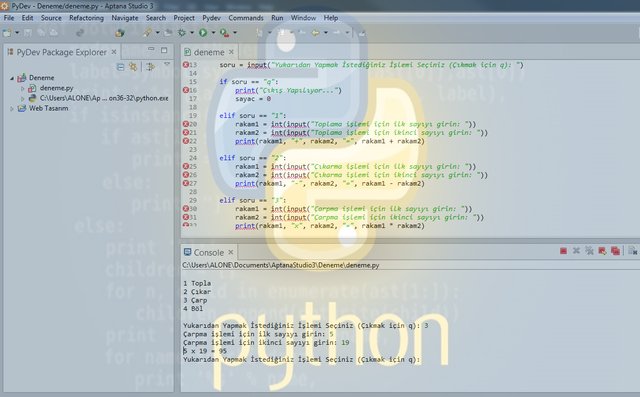
Task: Click code line 24 elif soru == "2"
Action: (x=252, y=158)
